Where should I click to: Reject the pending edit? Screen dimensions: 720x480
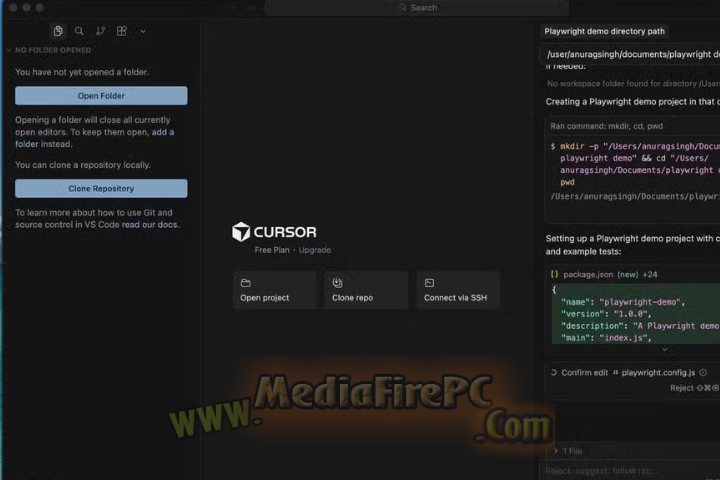click(694, 388)
